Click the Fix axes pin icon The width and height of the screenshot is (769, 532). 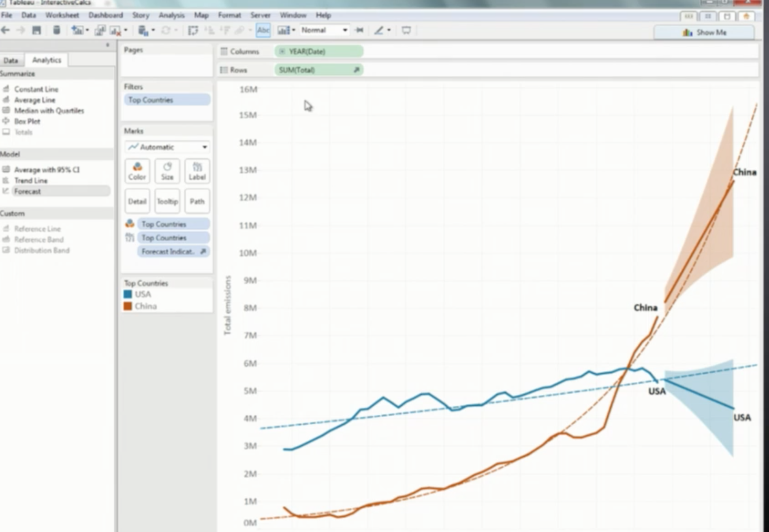click(x=359, y=30)
